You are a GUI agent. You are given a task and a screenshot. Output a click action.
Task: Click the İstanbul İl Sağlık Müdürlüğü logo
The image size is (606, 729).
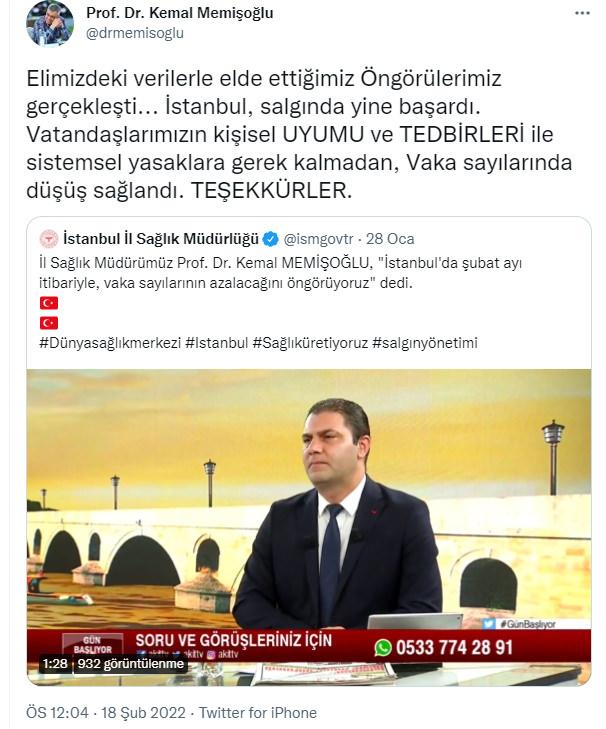click(x=49, y=239)
